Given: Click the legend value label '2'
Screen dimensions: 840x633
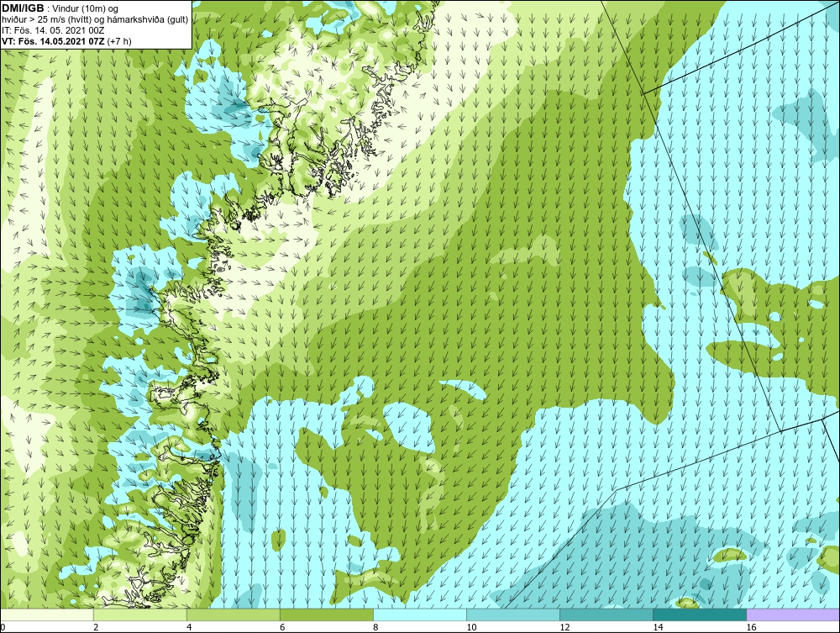Looking at the screenshot, I should (x=96, y=627).
